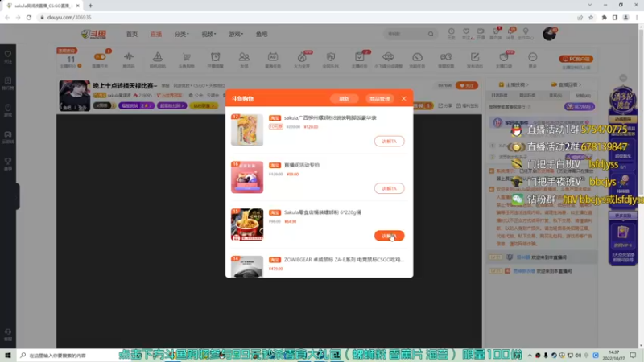Click the 刷新 button in shopping dialog
The width and height of the screenshot is (644, 362).
pyautogui.click(x=345, y=98)
